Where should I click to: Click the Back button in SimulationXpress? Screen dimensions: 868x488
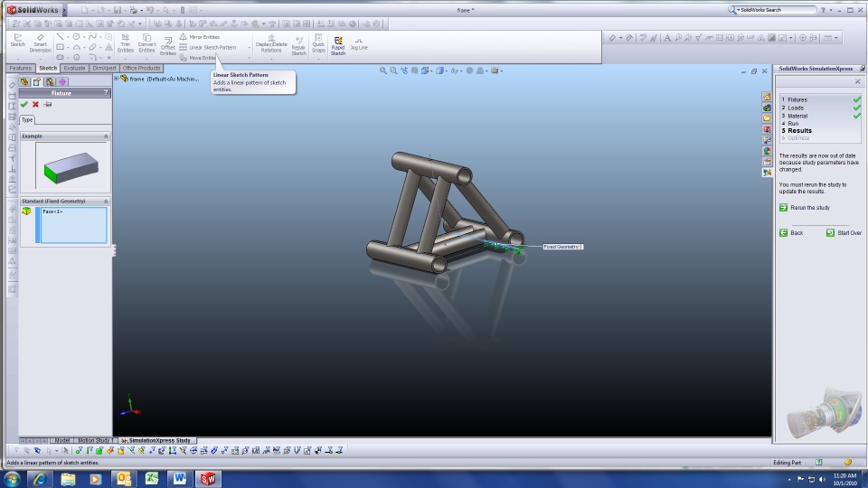coord(791,233)
